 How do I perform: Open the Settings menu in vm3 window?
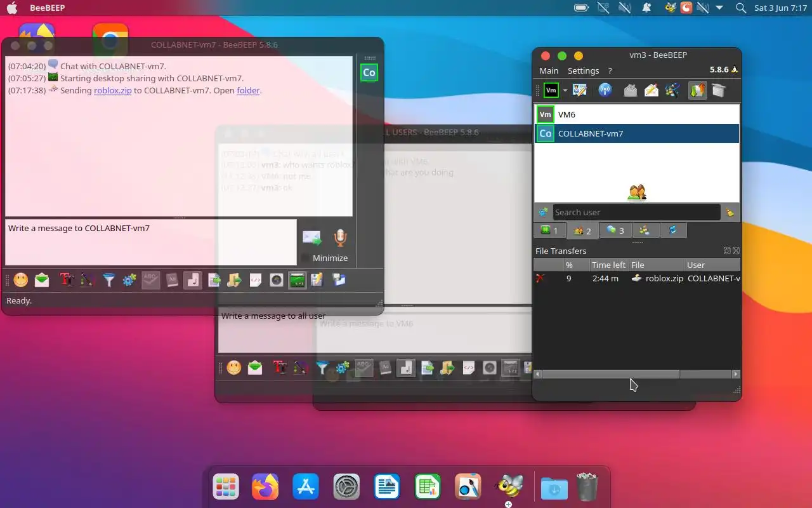583,70
